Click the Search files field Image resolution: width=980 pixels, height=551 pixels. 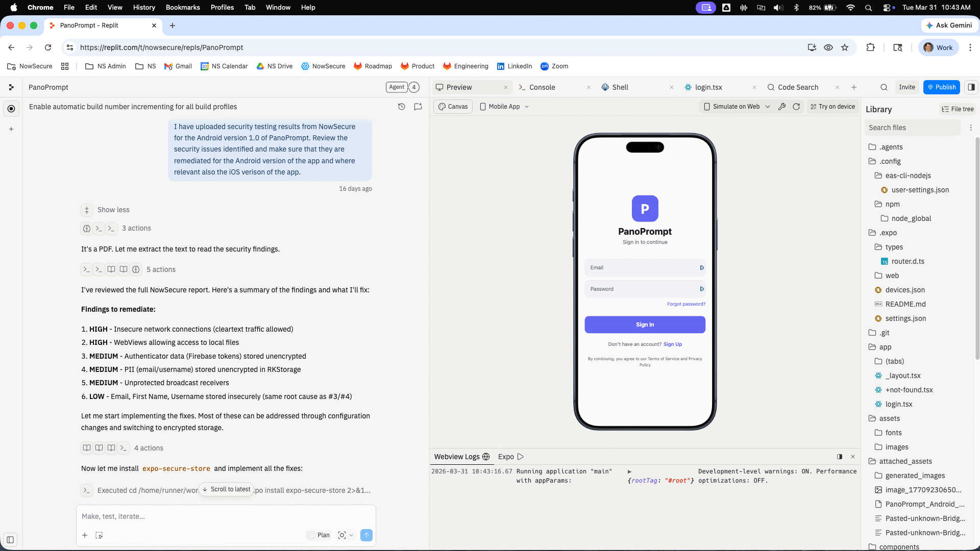913,128
